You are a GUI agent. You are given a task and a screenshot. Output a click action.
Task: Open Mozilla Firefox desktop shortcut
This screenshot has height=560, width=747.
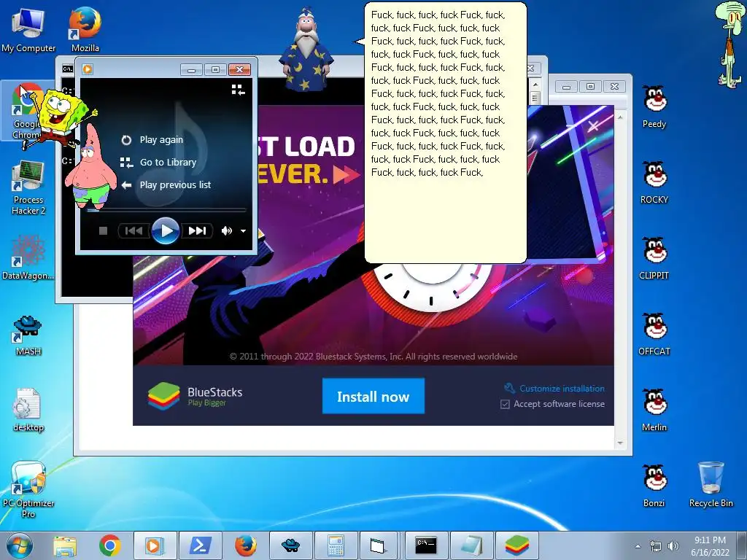[85, 28]
